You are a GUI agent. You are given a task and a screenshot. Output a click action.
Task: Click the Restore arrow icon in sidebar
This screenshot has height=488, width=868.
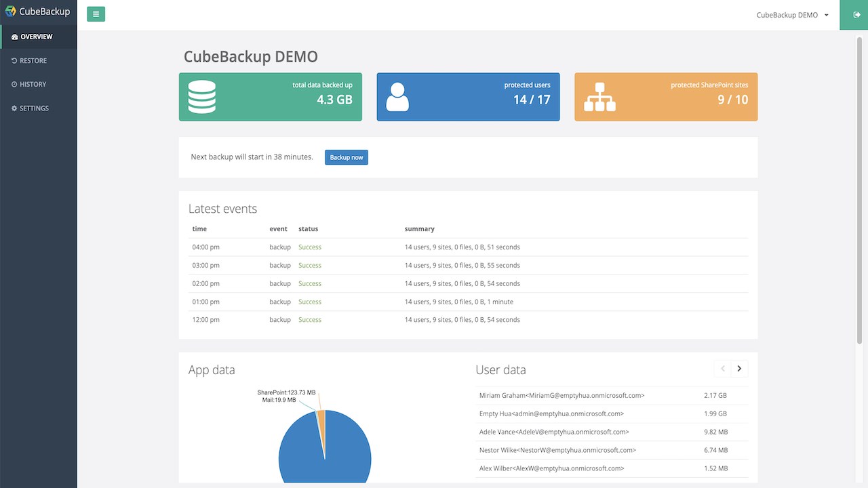pos(14,60)
